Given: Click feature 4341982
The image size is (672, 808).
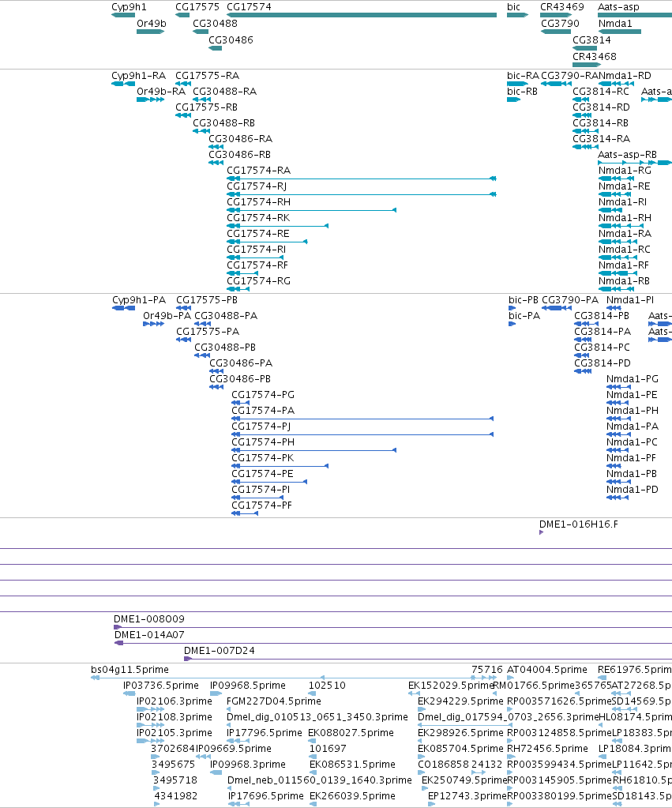Looking at the screenshot, I should [176, 796].
